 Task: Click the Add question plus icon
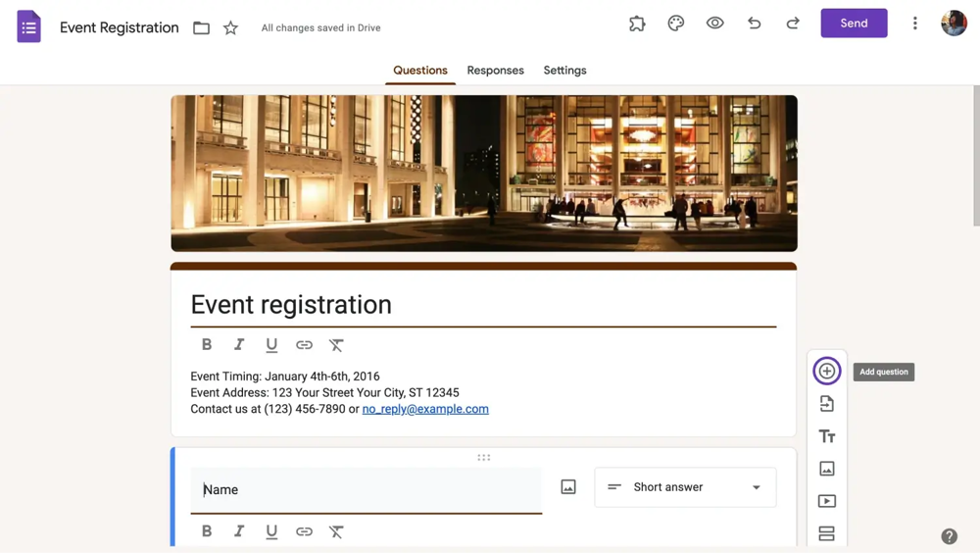tap(827, 371)
